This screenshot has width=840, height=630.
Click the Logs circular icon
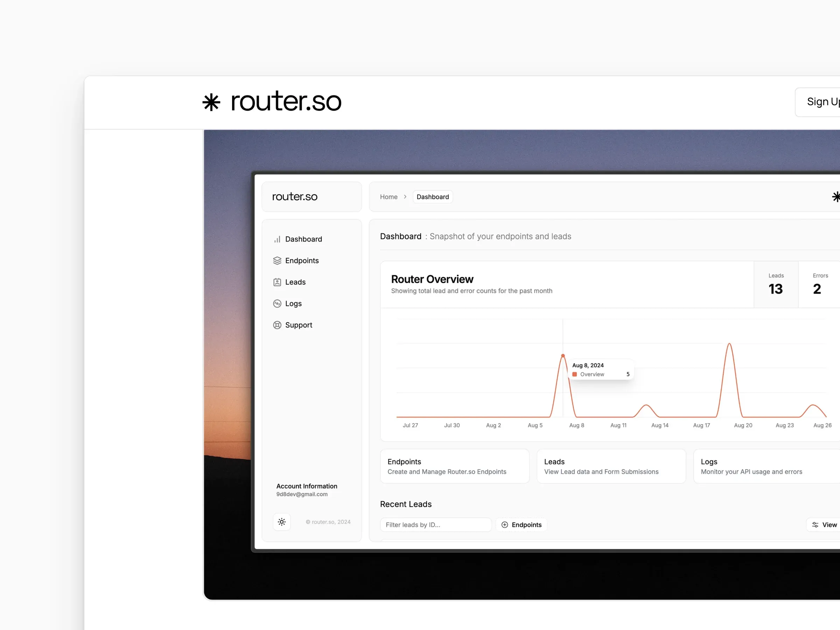[x=277, y=303]
